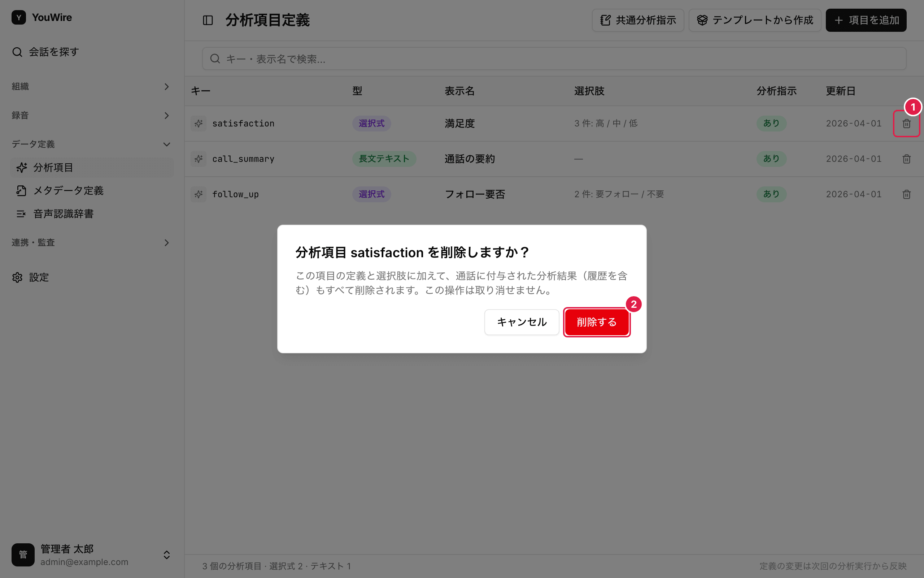Click the 管 avatar icon
Viewport: 924px width, 578px height.
pyautogui.click(x=23, y=555)
